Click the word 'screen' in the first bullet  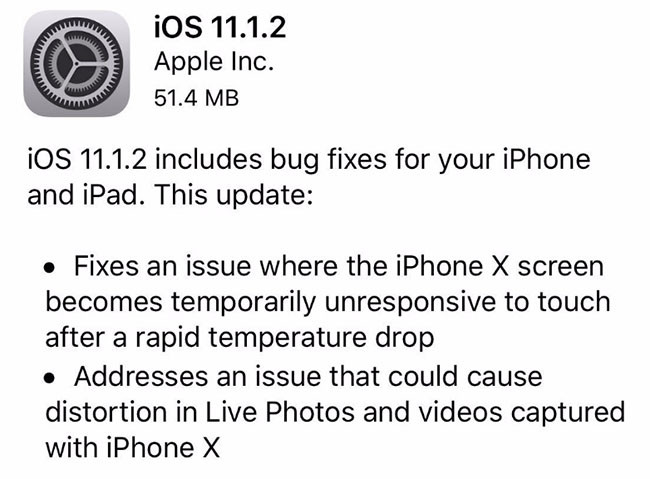[x=560, y=266]
